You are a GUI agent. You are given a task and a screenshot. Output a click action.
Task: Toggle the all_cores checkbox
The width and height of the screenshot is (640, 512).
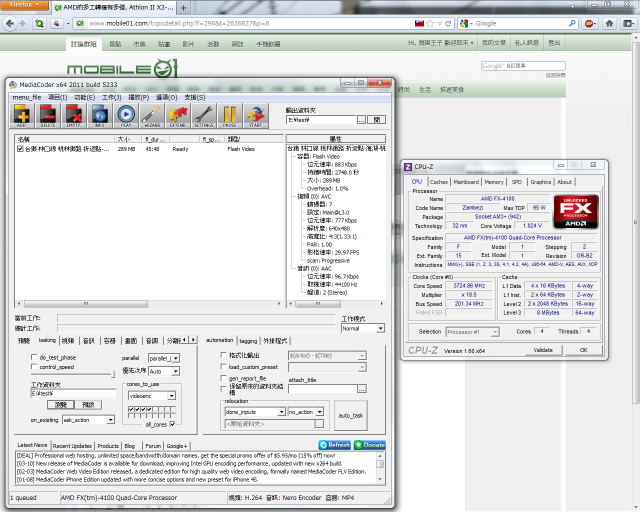[x=172, y=424]
